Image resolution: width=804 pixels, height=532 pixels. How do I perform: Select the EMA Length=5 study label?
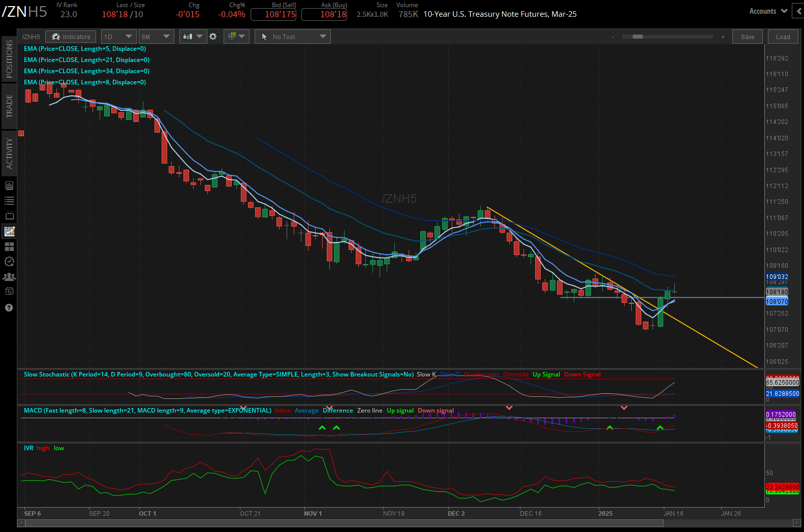[85, 49]
